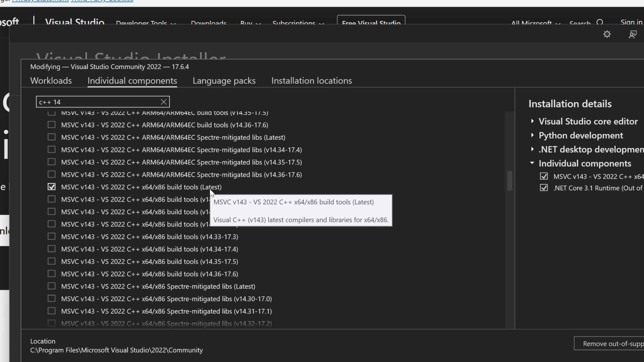
Task: Check ARM64/ARM64EC Spectre-mitigated libs (Latest)
Action: tap(52, 137)
